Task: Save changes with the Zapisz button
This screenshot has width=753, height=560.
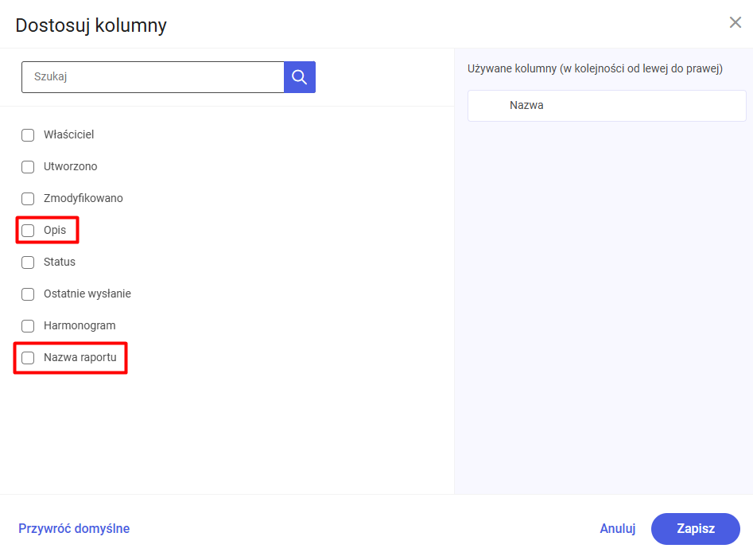Action: click(x=695, y=528)
